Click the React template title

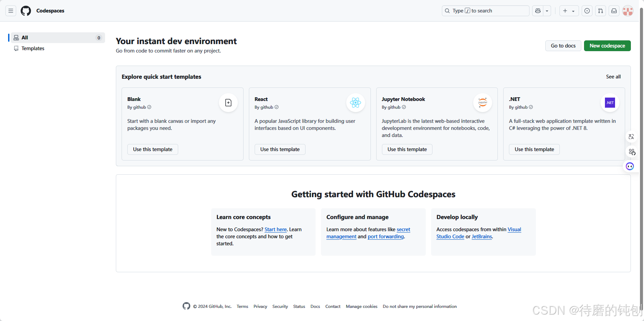click(x=261, y=99)
